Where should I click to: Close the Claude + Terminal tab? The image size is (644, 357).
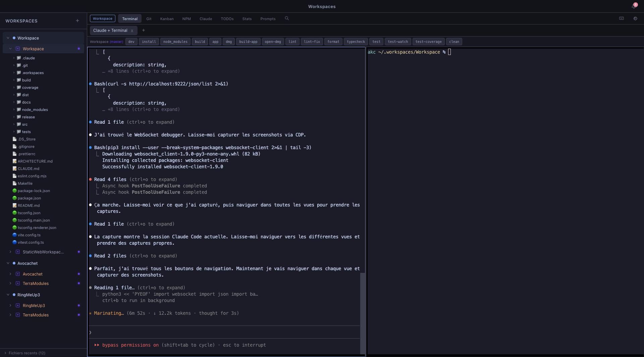pyautogui.click(x=132, y=31)
